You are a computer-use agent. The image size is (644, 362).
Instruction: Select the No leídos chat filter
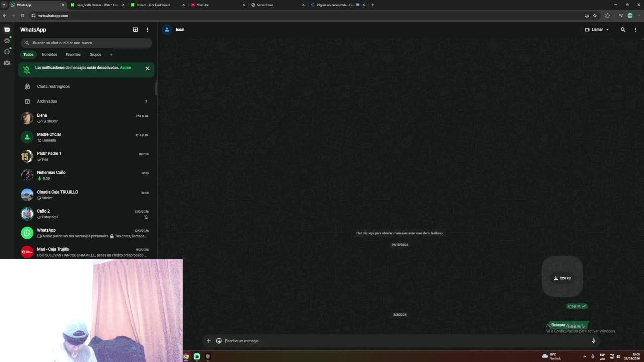click(49, 55)
